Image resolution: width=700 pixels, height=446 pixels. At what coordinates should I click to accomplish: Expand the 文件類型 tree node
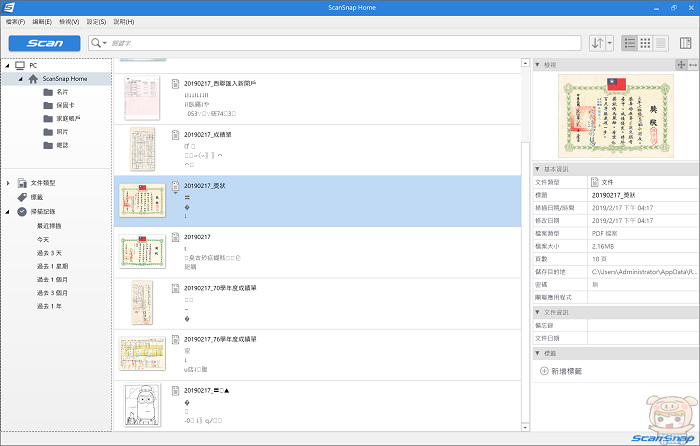coord(8,183)
